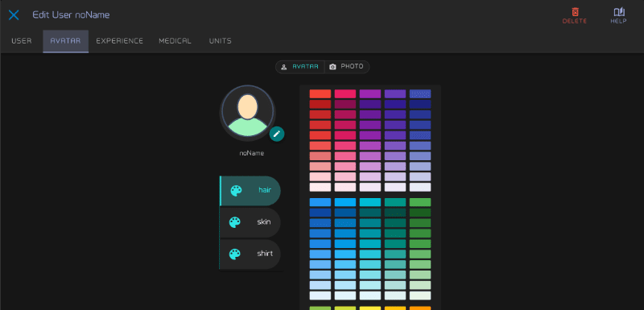The image size is (644, 310).
Task: Pick the top light blue swatch, second group
Action: pos(345,202)
